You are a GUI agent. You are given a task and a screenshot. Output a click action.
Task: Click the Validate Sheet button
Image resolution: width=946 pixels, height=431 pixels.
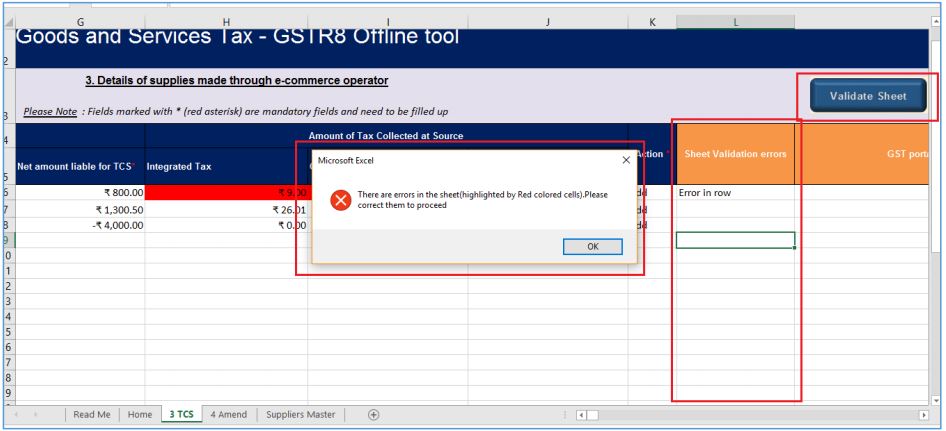coord(868,95)
